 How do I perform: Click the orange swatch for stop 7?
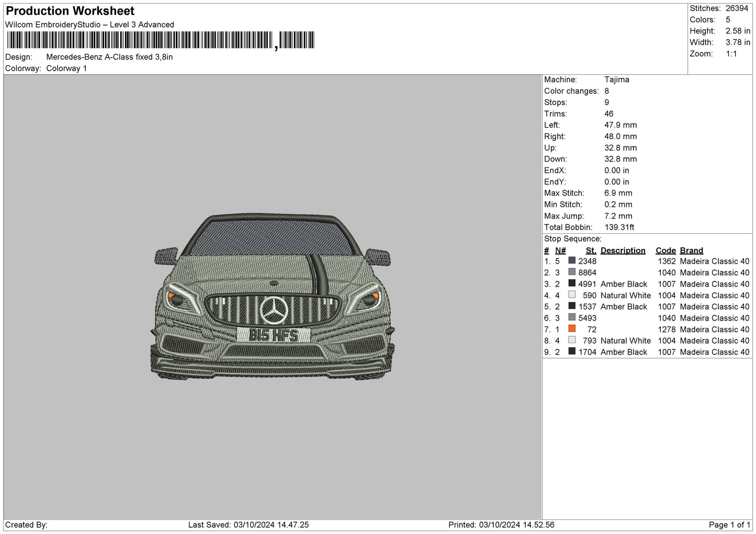(x=572, y=329)
